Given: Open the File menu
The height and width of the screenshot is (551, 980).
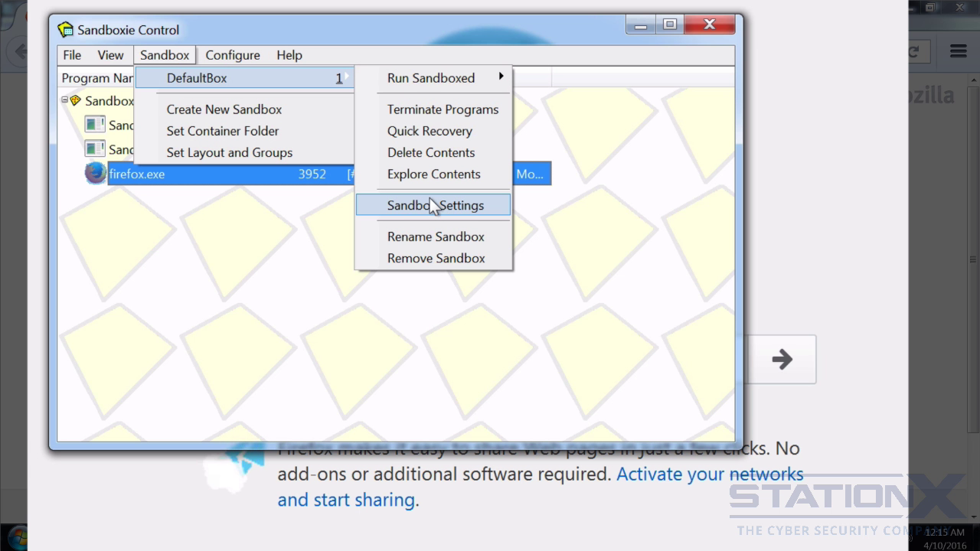Looking at the screenshot, I should [72, 55].
